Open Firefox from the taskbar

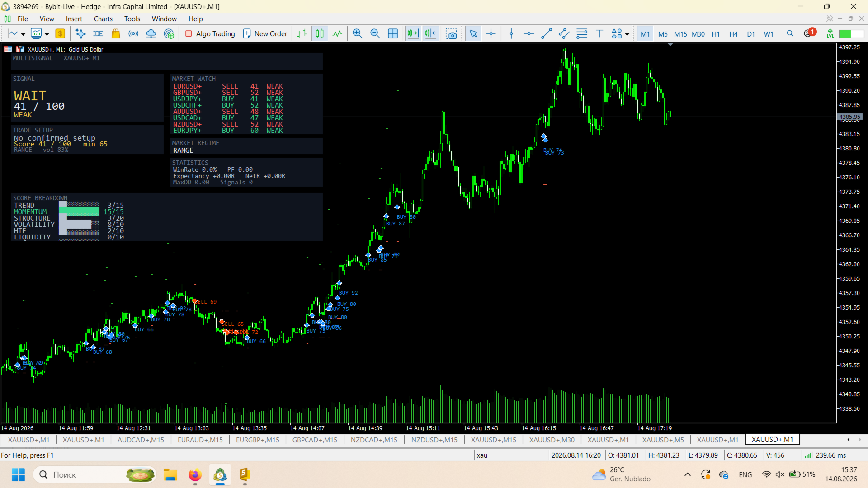[x=195, y=474]
